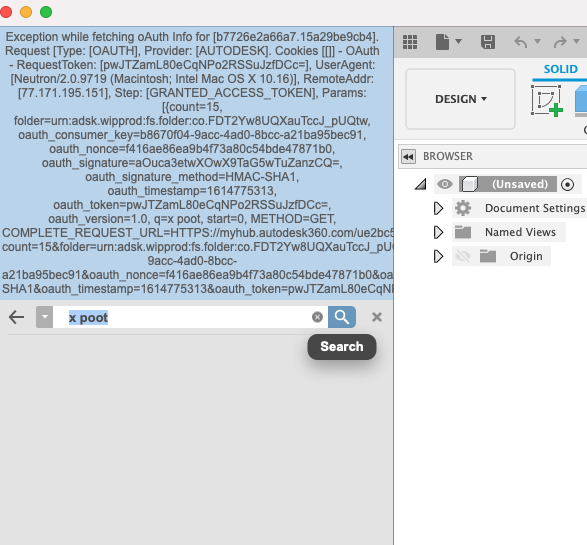Screen dimensions: 587x545
Task: Open the search filter dropdown
Action: coord(45,317)
